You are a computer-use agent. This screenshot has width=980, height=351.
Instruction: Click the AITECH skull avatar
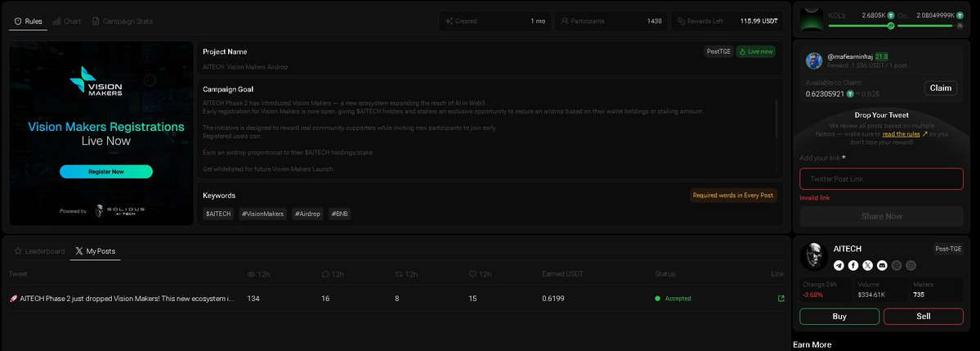coord(814,257)
